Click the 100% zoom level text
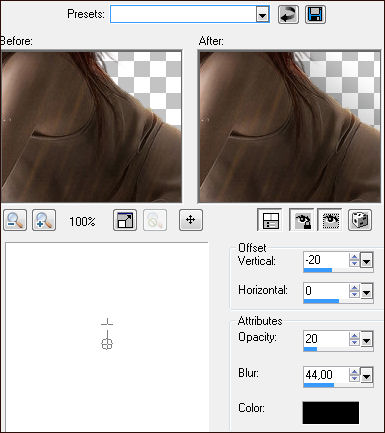Viewport: 385px width, 433px height. (82, 221)
